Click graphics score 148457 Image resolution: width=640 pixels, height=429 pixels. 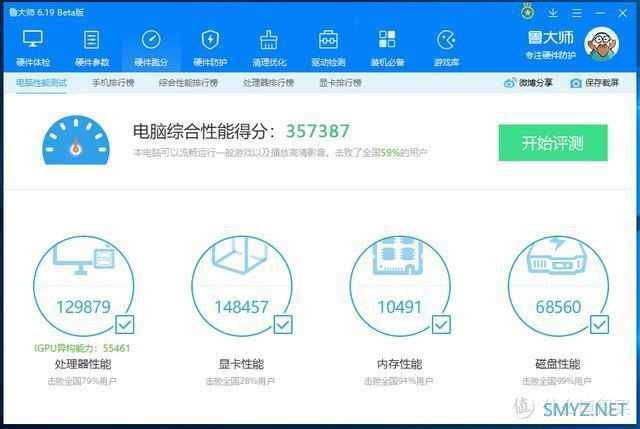(x=242, y=307)
